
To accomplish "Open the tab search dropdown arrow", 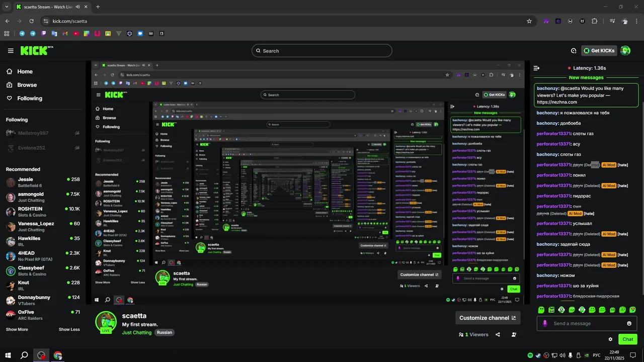I will point(7,7).
